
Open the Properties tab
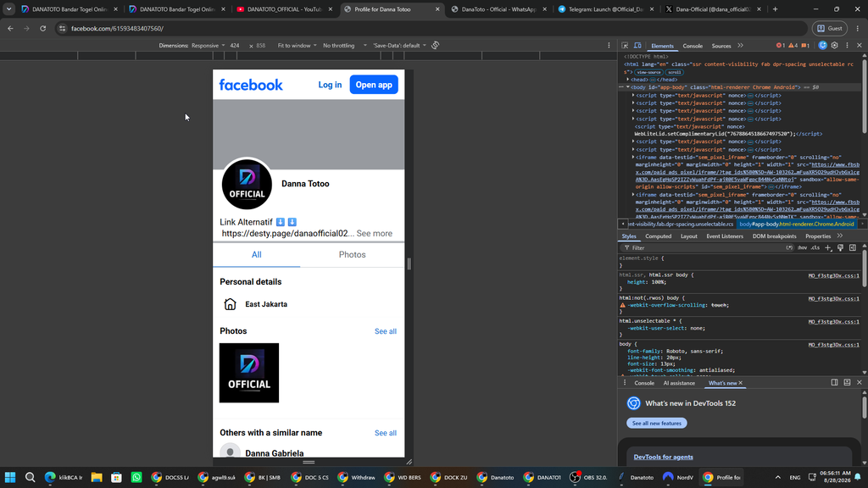coord(818,236)
